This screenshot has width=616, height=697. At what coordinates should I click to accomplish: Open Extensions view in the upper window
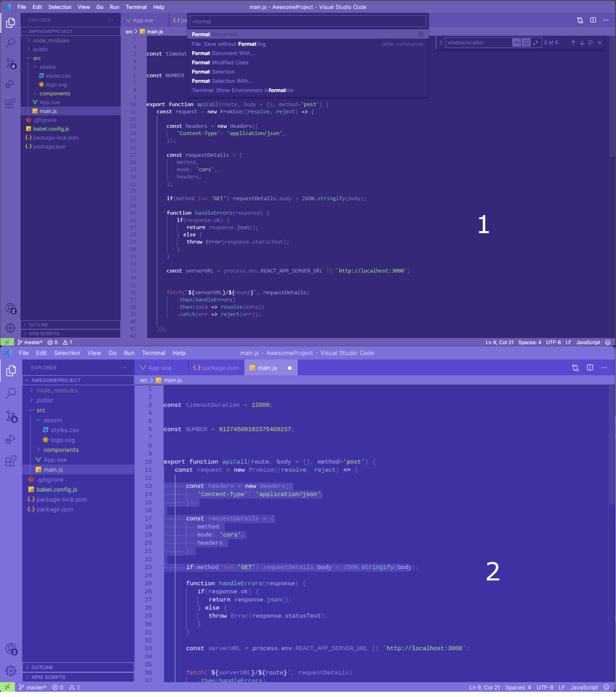tap(10, 104)
